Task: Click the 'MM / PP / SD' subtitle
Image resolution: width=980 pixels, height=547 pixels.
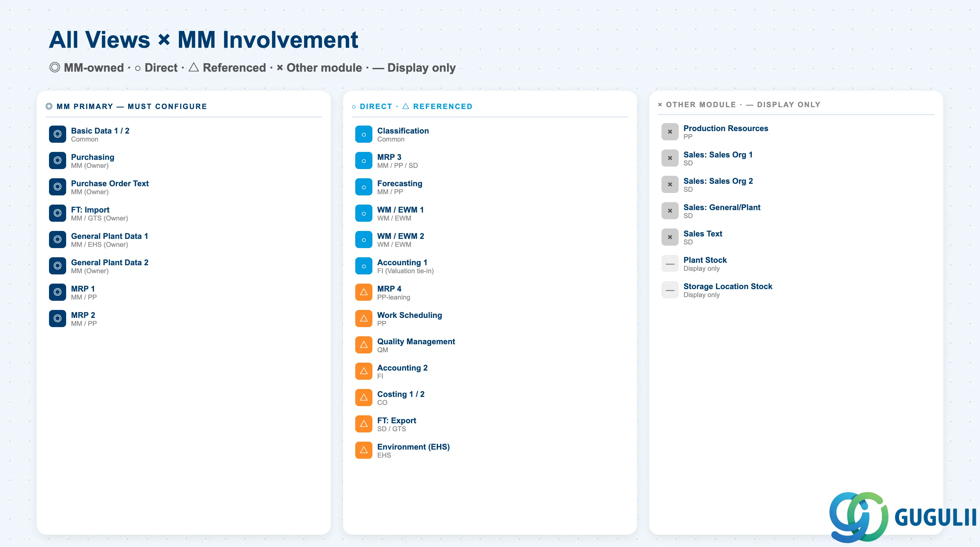Action: [398, 165]
